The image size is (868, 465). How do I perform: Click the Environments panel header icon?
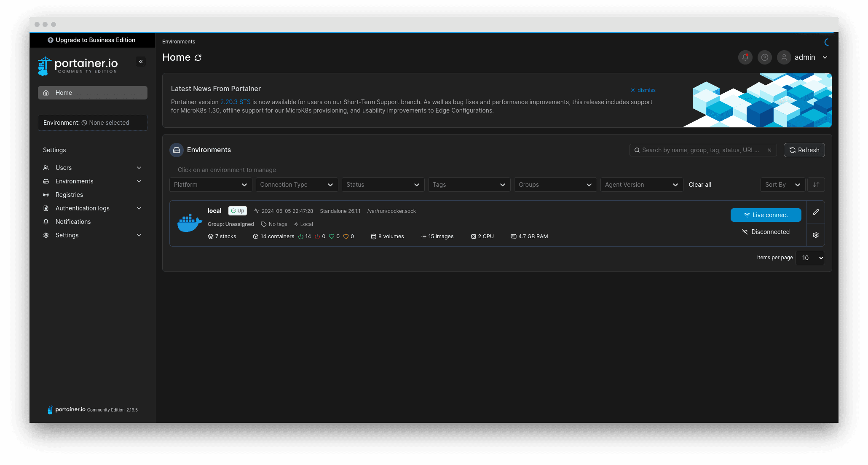tap(177, 150)
